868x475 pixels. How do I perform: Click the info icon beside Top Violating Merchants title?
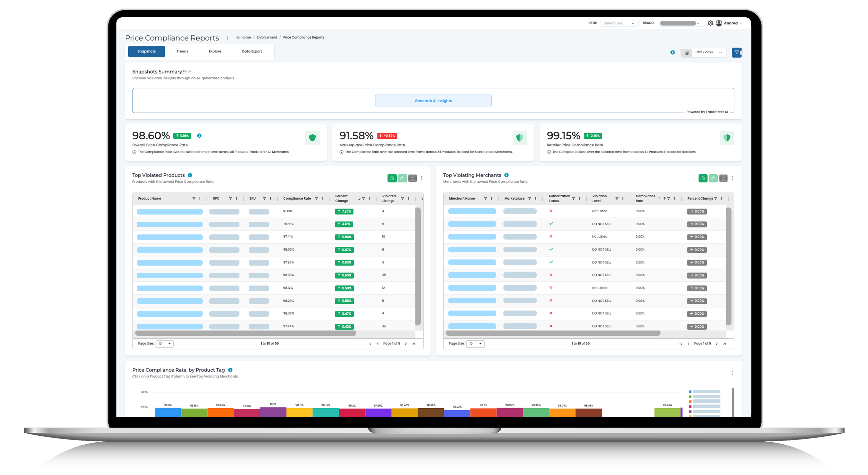click(x=507, y=175)
